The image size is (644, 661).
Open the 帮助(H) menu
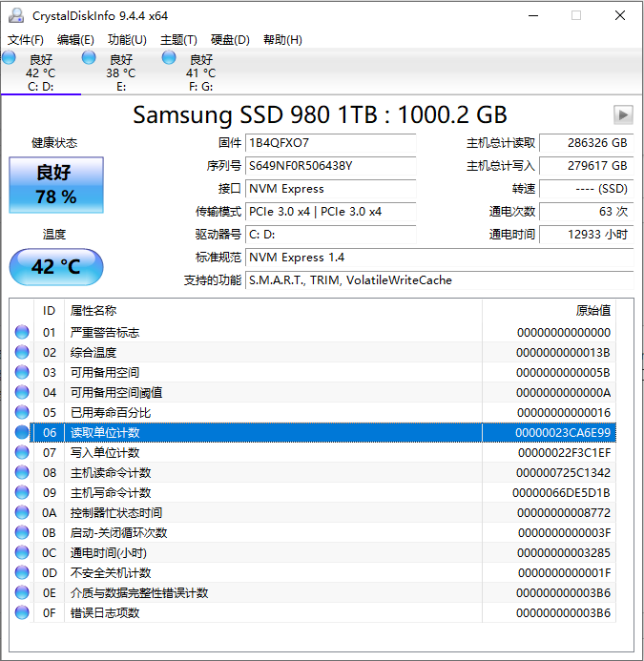pos(282,40)
